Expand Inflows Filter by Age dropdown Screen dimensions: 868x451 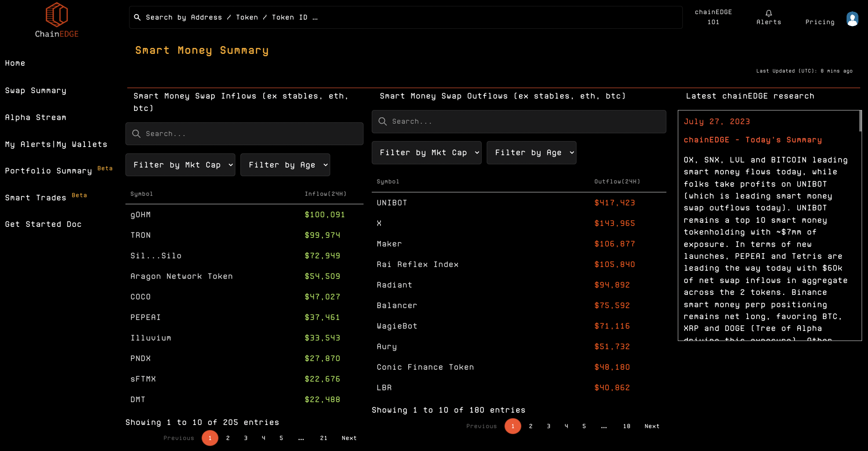(285, 165)
